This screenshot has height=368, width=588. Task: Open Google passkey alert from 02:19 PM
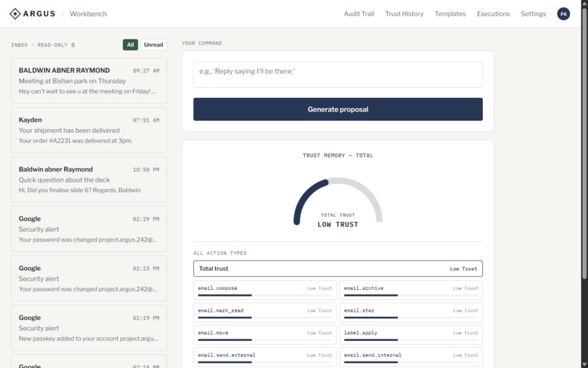89,328
